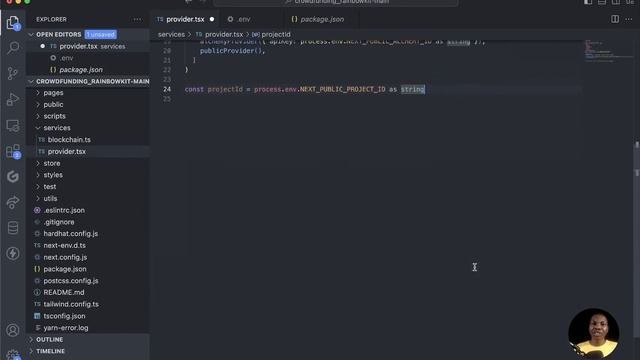This screenshot has height=360, width=640.
Task: Expand the pages folder
Action: [53, 93]
